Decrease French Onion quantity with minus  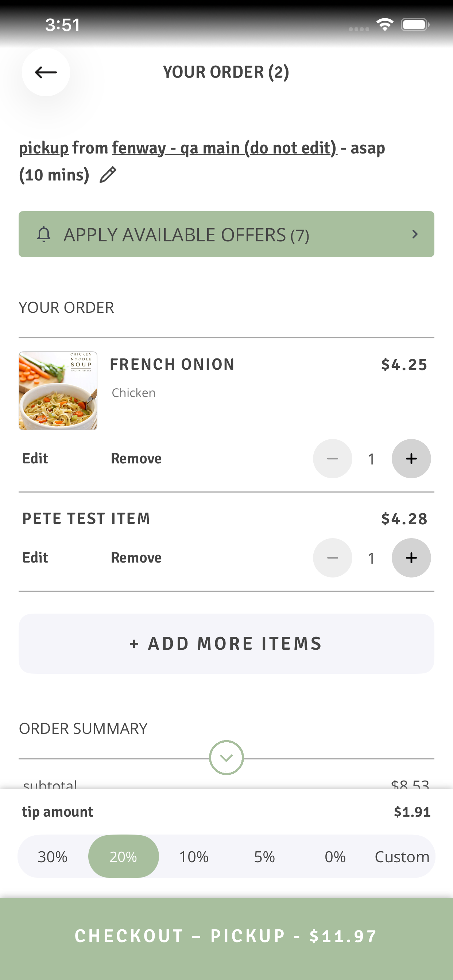click(332, 458)
